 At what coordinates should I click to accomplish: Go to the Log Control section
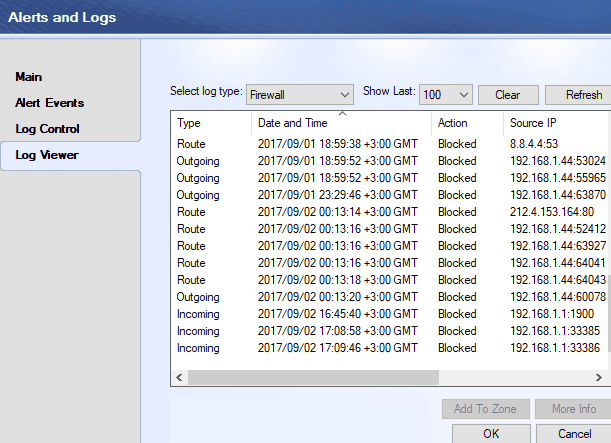47,129
